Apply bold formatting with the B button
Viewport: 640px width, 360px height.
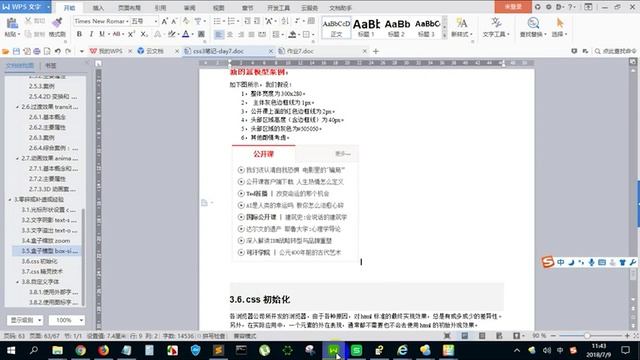79,34
